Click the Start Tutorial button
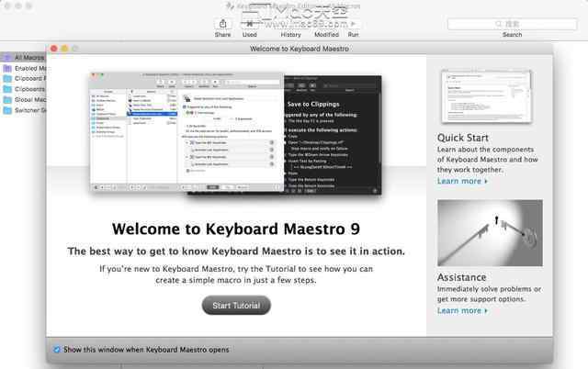 click(236, 306)
